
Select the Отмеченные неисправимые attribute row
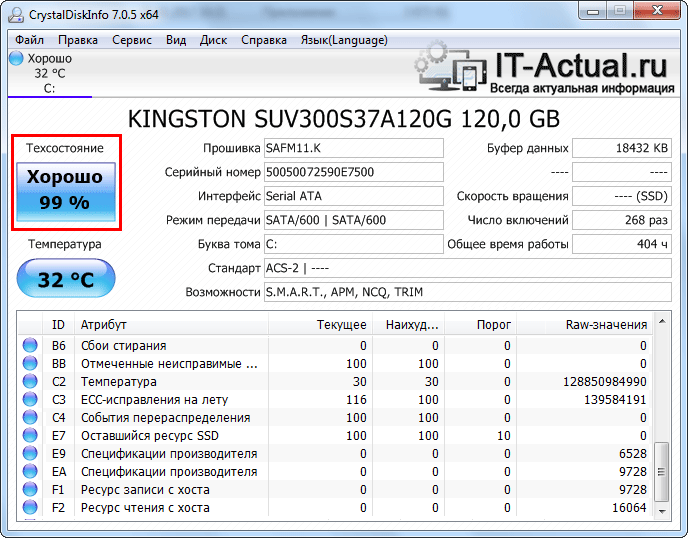335,363
